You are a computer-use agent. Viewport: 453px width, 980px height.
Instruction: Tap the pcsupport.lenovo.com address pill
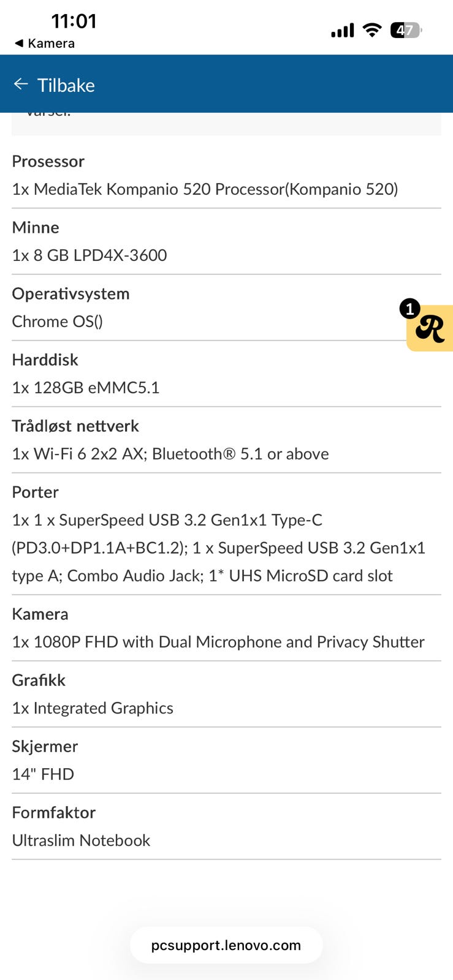(226, 945)
